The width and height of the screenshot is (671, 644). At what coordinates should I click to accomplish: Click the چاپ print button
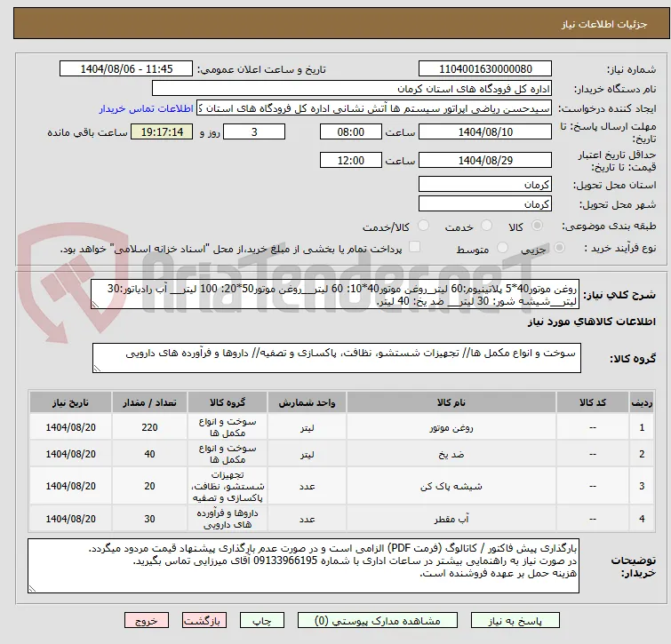tap(262, 621)
